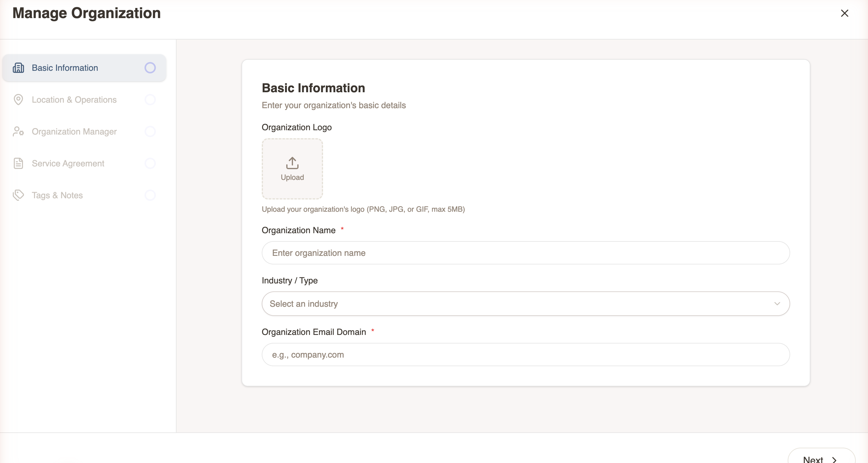The width and height of the screenshot is (868, 463).
Task: Click the building icon beside Basic Information
Action: (18, 68)
